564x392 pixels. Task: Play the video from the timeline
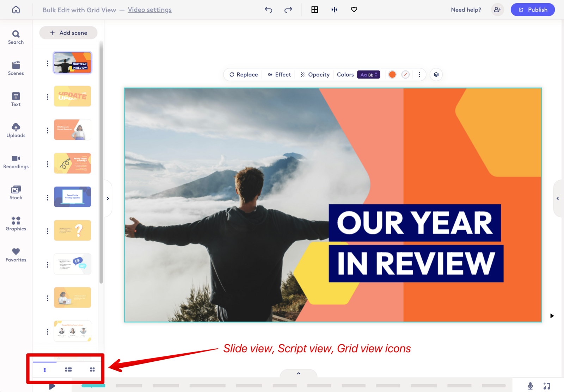point(52,386)
